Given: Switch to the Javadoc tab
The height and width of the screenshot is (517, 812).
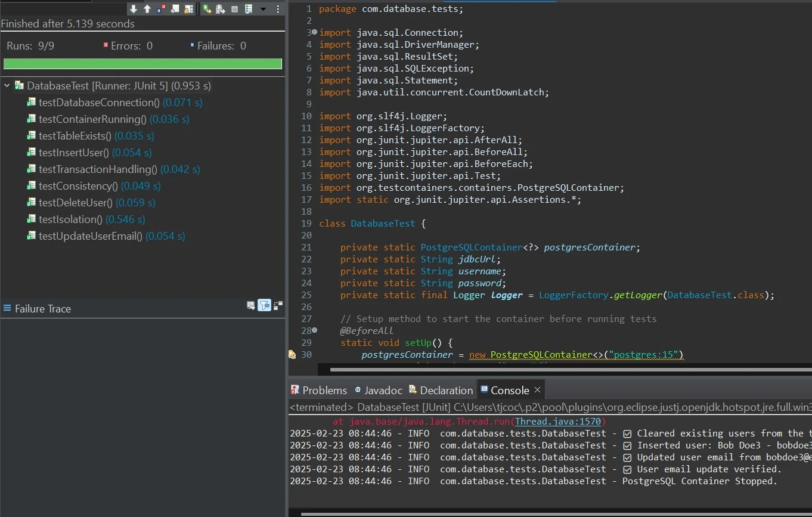Looking at the screenshot, I should tap(378, 390).
